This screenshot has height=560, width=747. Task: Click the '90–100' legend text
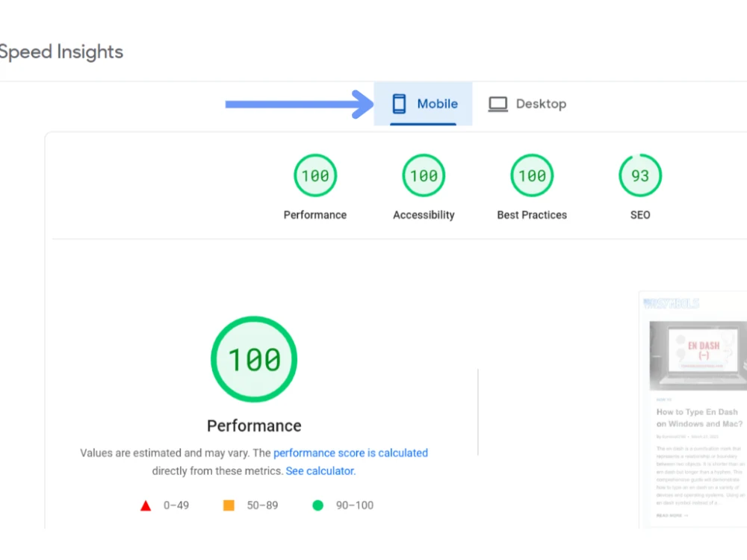[355, 505]
